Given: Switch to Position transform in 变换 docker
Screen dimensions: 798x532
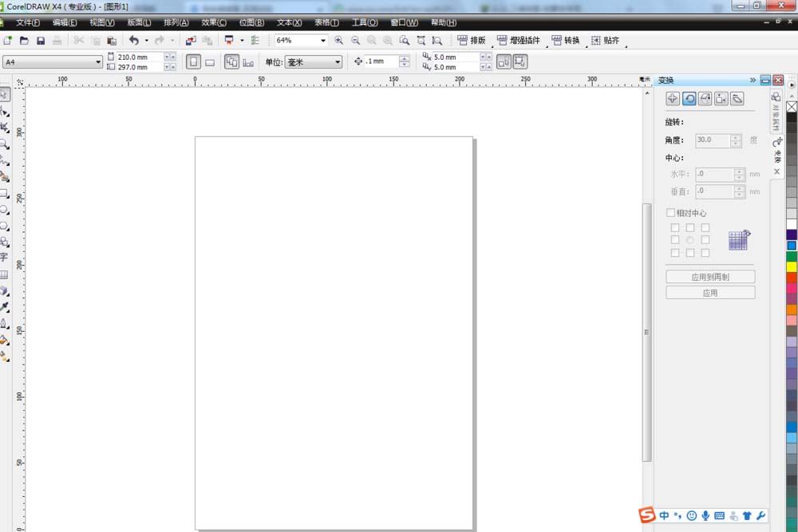Looking at the screenshot, I should 672,99.
